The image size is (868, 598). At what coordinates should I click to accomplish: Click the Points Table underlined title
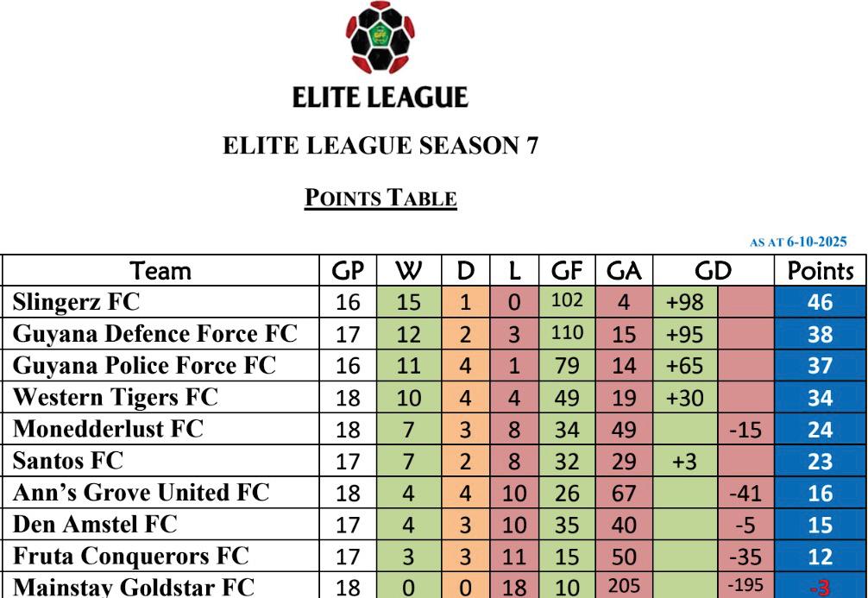pyautogui.click(x=381, y=198)
